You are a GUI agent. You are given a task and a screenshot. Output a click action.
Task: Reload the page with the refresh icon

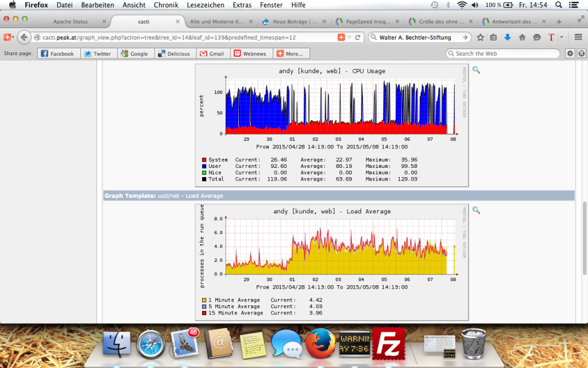click(357, 37)
